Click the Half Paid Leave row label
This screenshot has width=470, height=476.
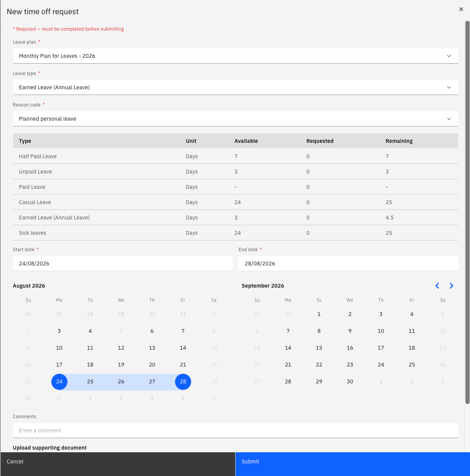pyautogui.click(x=38, y=156)
